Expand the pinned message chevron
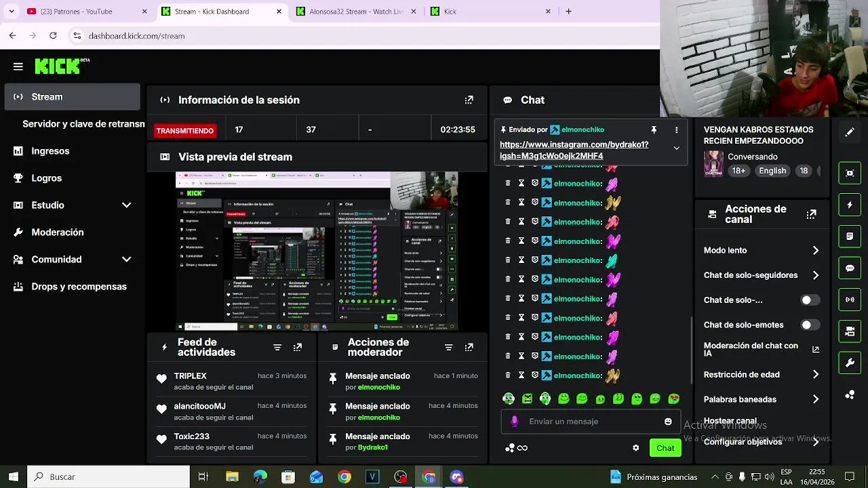This screenshot has width=868, height=488. pyautogui.click(x=676, y=148)
